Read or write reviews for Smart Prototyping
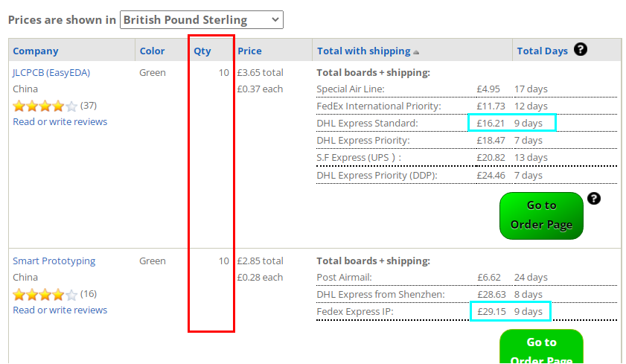This screenshot has width=626, height=364. [x=60, y=310]
